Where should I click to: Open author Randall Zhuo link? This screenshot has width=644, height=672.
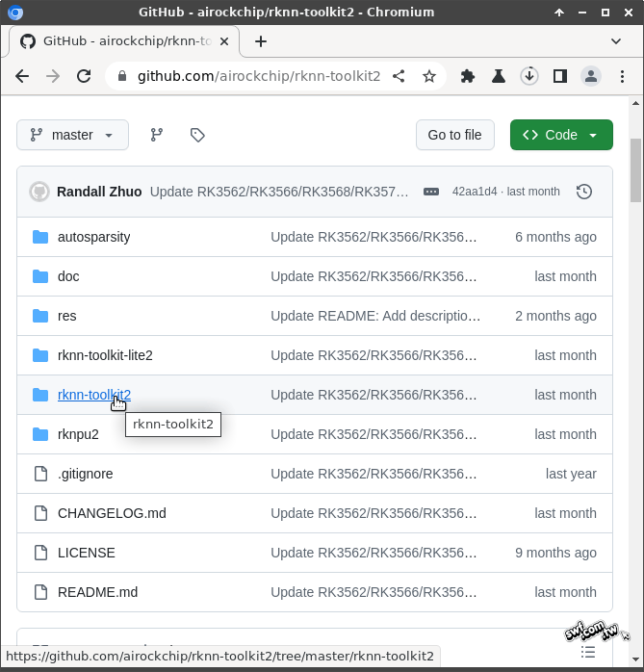click(x=99, y=192)
